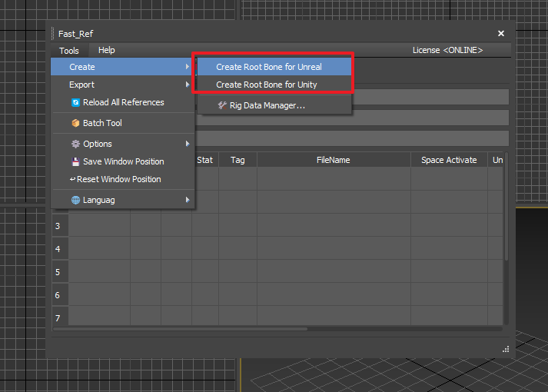Click the Save Window Position floppy icon
This screenshot has width=548, height=392.
[x=75, y=161]
